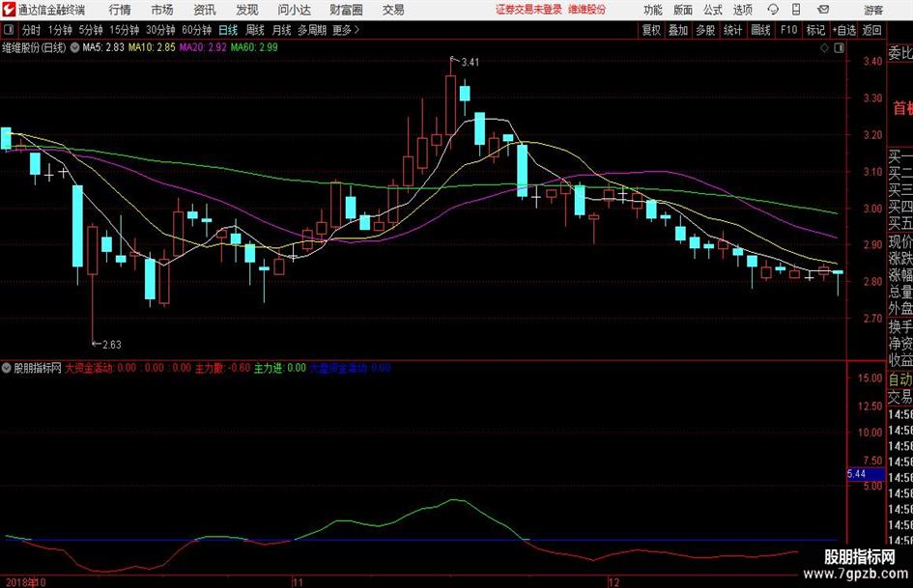Click the 2018年10 date on the time axis

pyautogui.click(x=26, y=582)
